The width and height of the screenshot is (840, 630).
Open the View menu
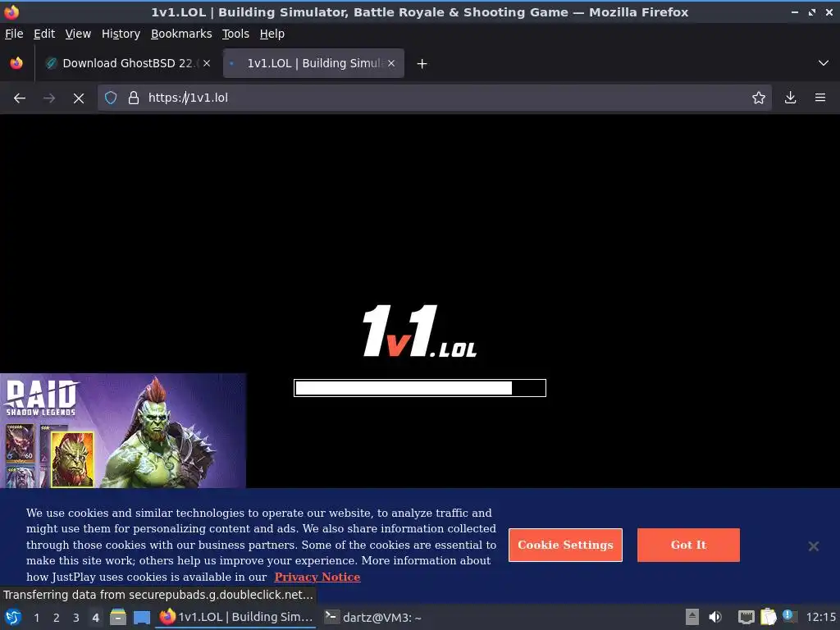[x=78, y=34]
